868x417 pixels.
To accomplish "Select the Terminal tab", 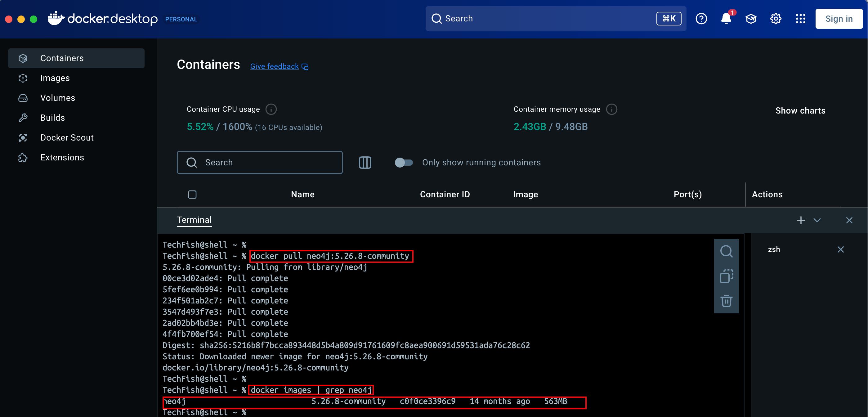I will pos(194,220).
